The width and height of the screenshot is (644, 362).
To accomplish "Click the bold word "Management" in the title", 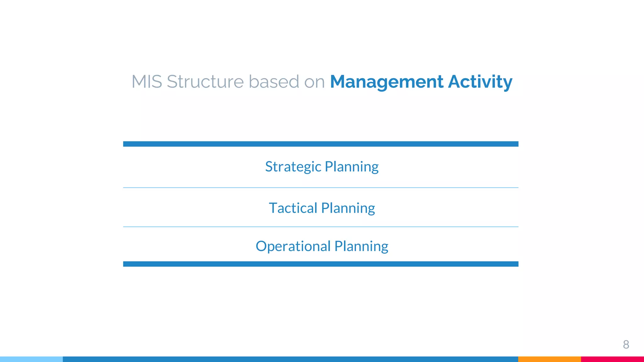I will click(x=387, y=82).
